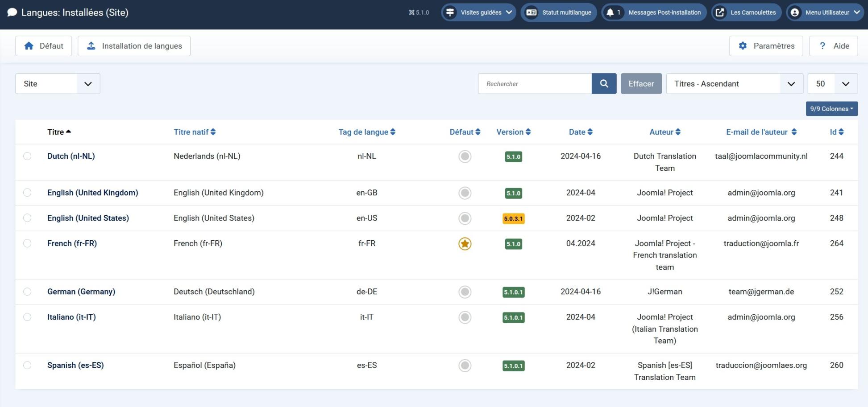868x407 pixels.
Task: Open the Titres - Ascendant sort dropdown
Action: 734,83
